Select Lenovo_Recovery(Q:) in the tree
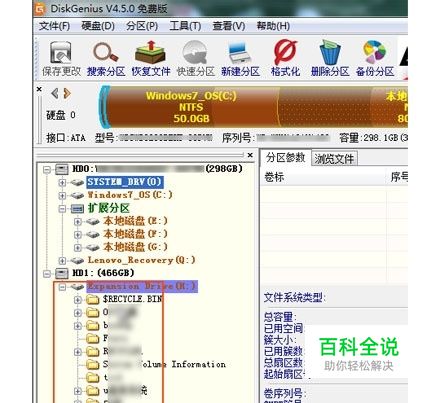The width and height of the screenshot is (440, 403). tap(141, 260)
